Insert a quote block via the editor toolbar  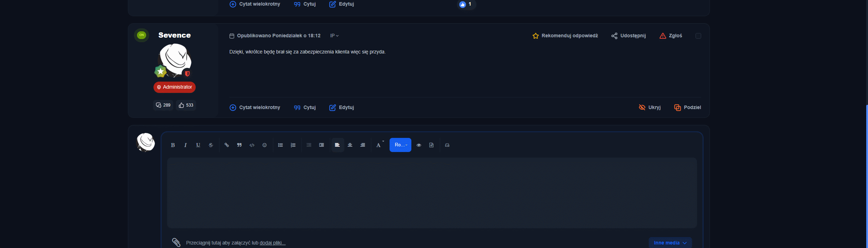(x=239, y=145)
